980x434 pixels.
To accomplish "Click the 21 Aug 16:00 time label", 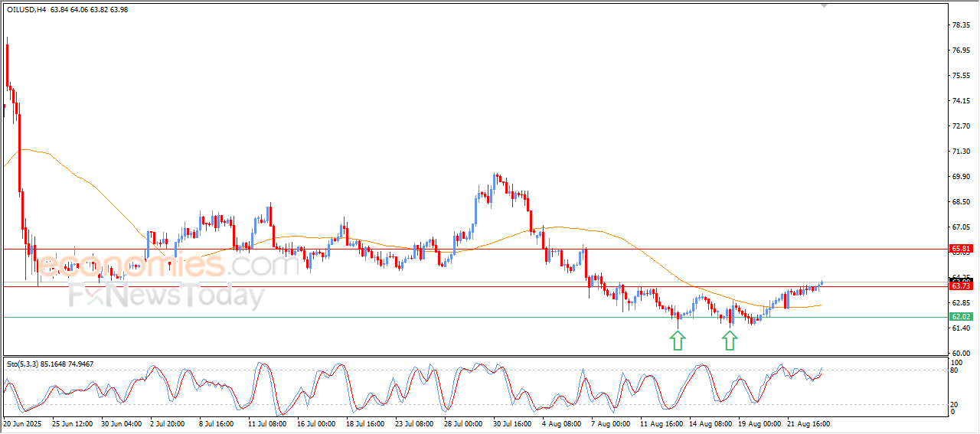I will (807, 423).
